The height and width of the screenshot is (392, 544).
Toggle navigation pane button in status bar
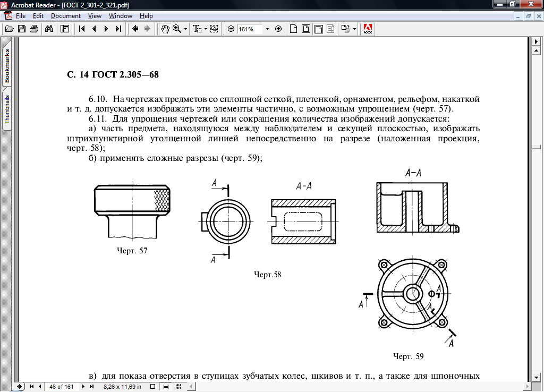tap(20, 387)
